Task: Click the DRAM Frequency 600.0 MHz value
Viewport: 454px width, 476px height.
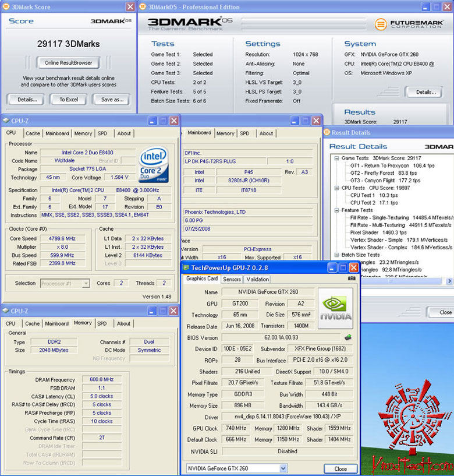Action: 102,379
